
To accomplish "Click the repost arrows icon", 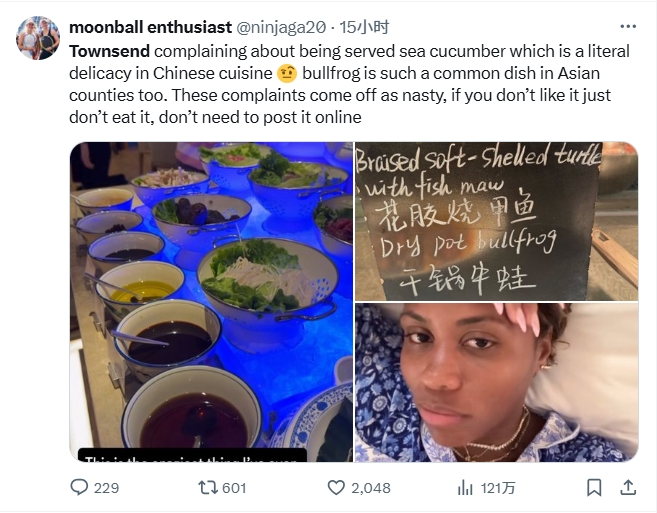I will (208, 487).
